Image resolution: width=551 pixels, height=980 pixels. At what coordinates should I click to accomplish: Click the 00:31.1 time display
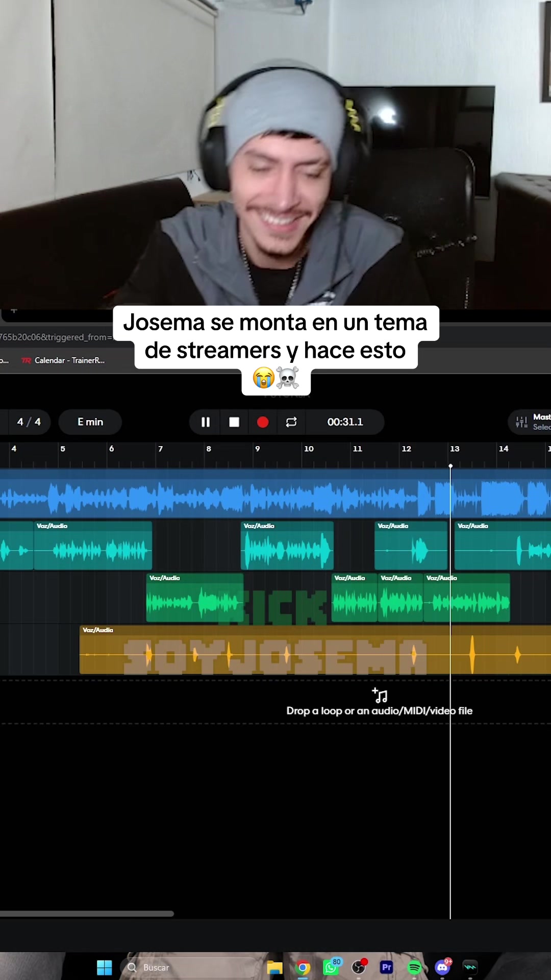tap(345, 422)
